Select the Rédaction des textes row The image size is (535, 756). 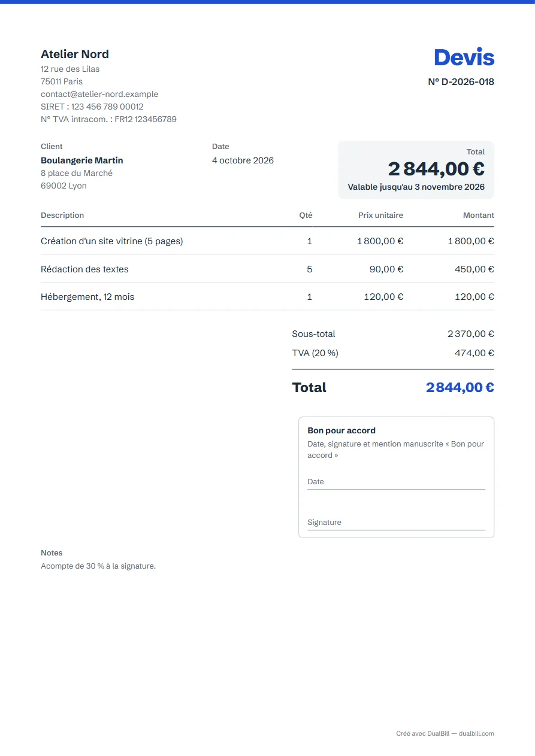pos(267,269)
